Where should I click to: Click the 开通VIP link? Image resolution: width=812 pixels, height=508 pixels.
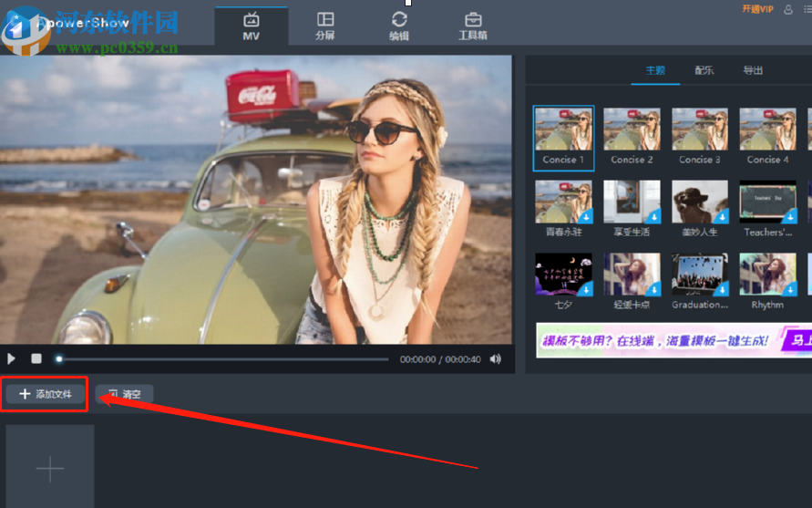757,9
